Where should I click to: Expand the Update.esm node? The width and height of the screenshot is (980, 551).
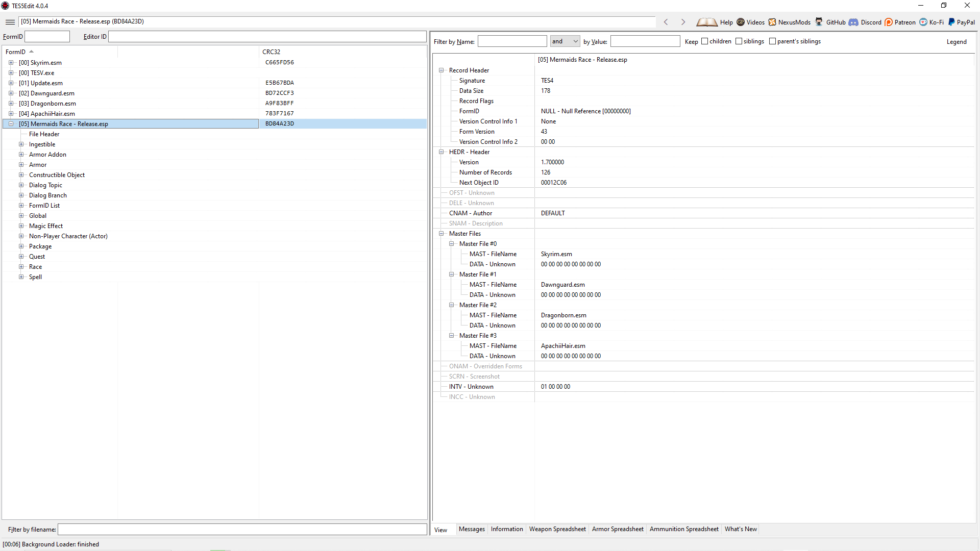11,83
